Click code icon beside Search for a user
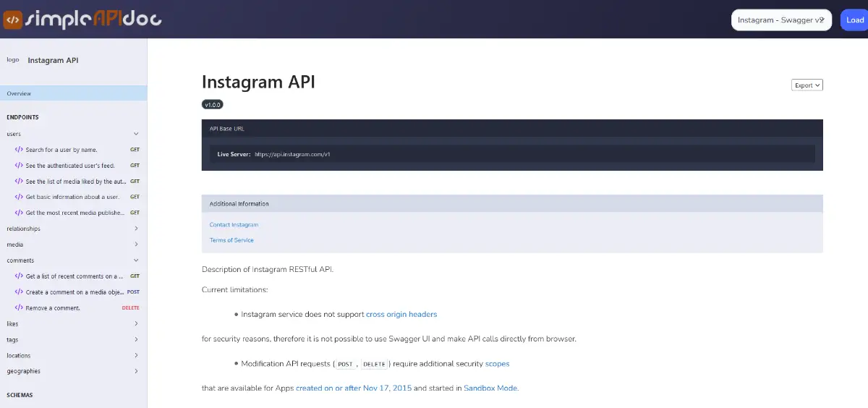Screen dimensions: 868x408 click(x=19, y=150)
